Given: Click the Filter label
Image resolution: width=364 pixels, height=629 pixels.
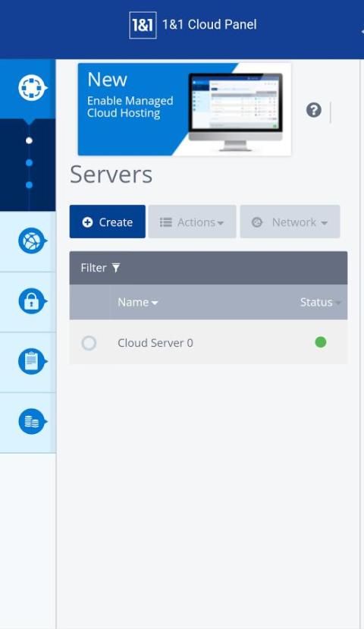Looking at the screenshot, I should [x=93, y=268].
